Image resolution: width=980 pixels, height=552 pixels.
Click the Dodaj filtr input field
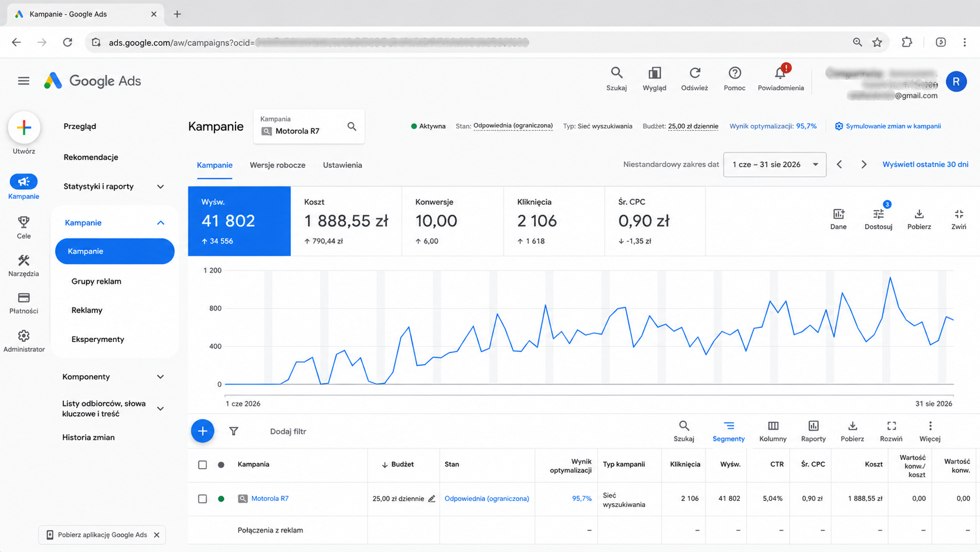(x=288, y=431)
